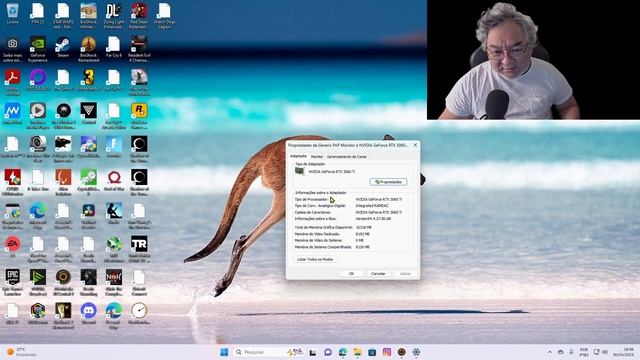Open the Nioh desktop shortcut

point(113,282)
